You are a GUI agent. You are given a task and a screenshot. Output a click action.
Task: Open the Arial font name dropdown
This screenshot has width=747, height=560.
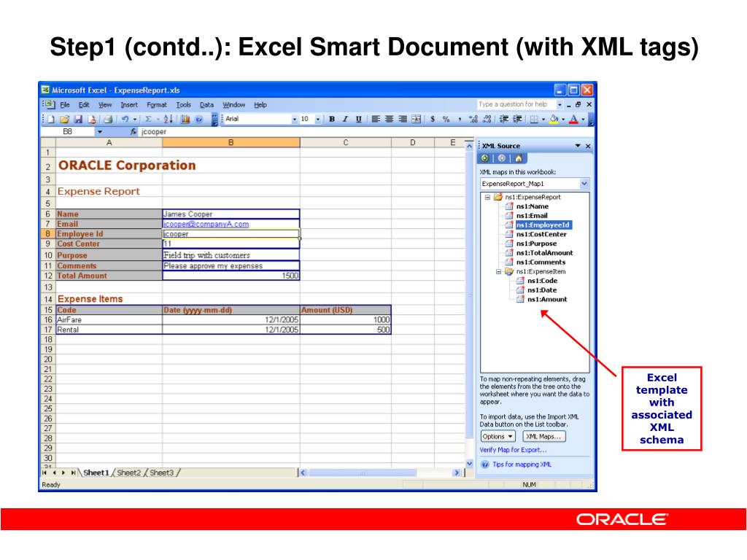[295, 120]
